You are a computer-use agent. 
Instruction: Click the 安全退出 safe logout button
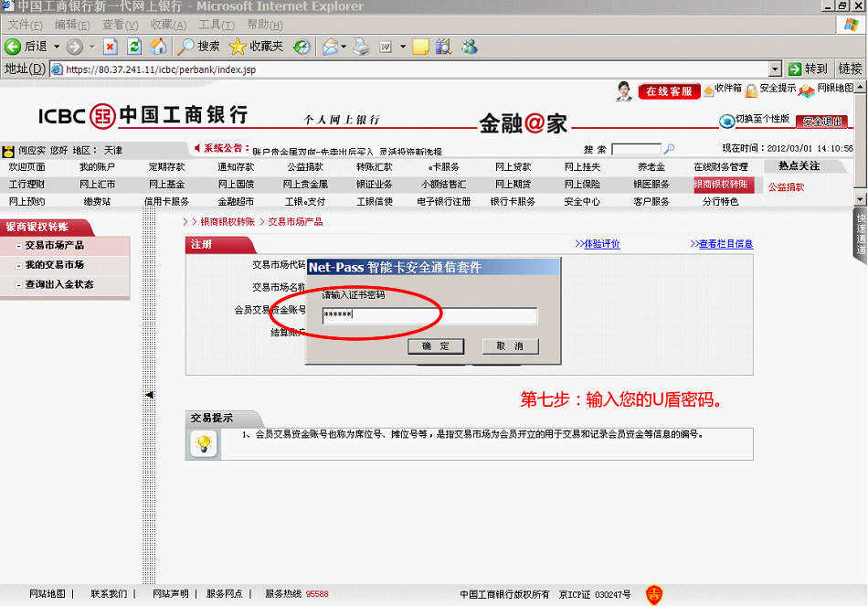click(822, 122)
